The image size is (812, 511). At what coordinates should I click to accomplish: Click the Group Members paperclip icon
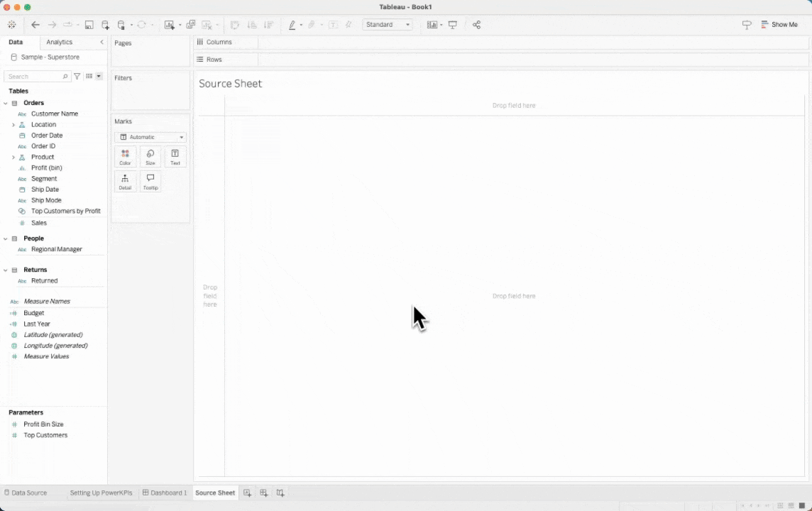(x=311, y=24)
